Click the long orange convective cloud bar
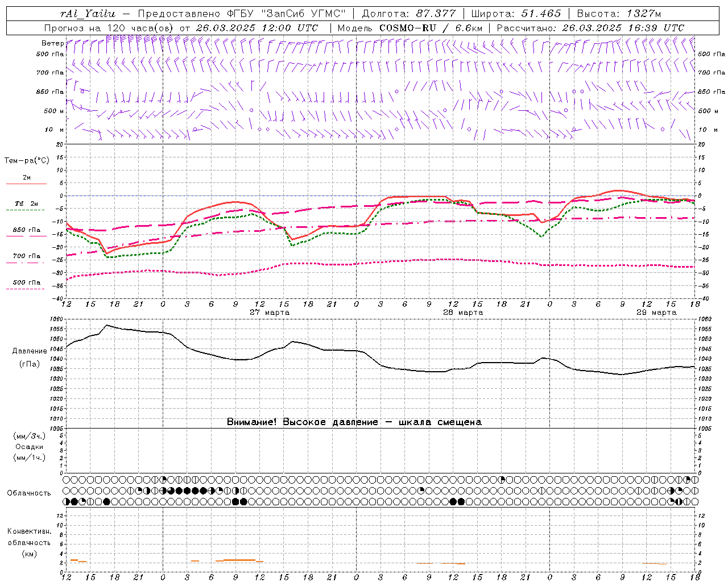 pos(239,560)
